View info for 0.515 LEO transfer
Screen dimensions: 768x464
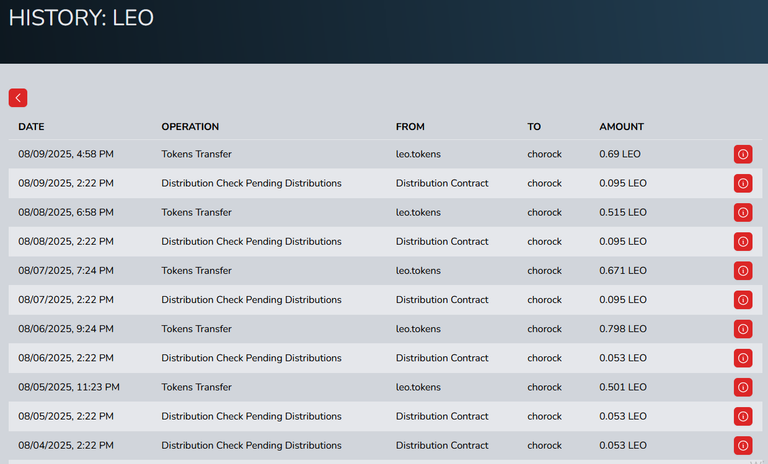click(743, 212)
